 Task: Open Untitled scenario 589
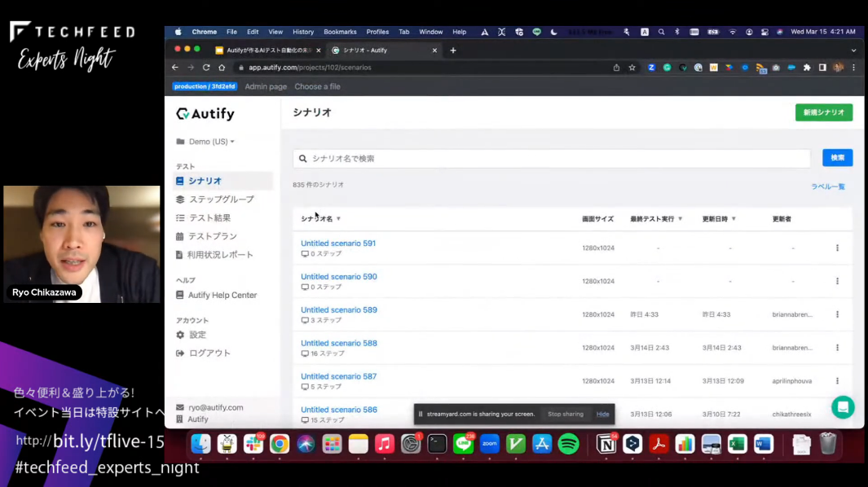pos(339,310)
